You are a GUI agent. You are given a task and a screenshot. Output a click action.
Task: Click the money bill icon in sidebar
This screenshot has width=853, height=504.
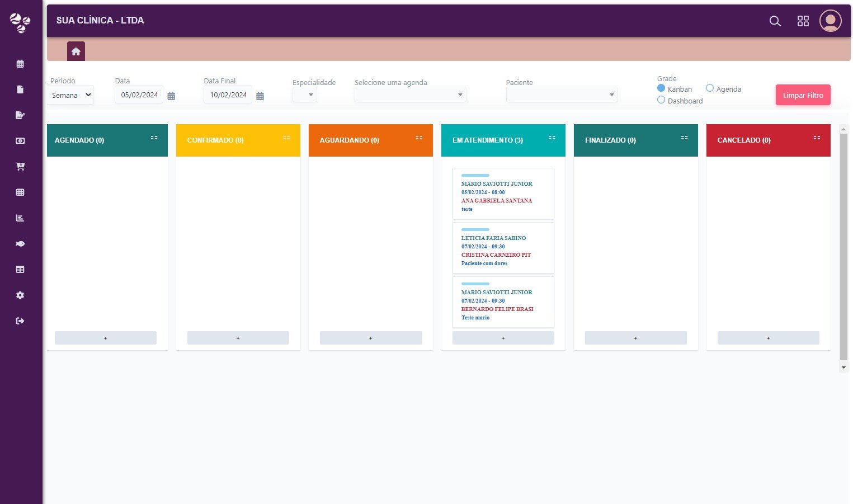click(x=20, y=141)
